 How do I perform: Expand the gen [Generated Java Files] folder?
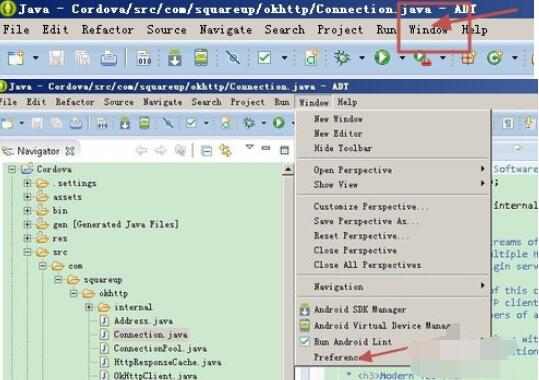tap(28, 224)
